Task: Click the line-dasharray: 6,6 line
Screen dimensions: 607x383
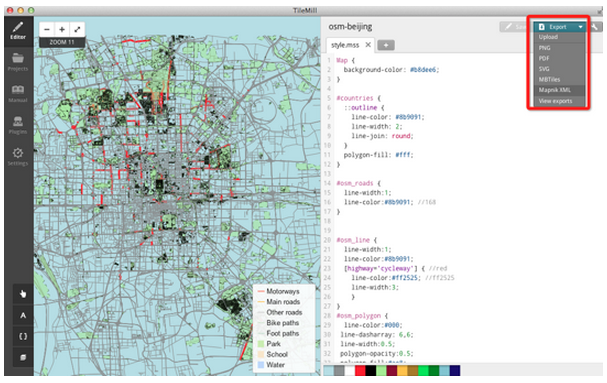Action: (x=377, y=335)
